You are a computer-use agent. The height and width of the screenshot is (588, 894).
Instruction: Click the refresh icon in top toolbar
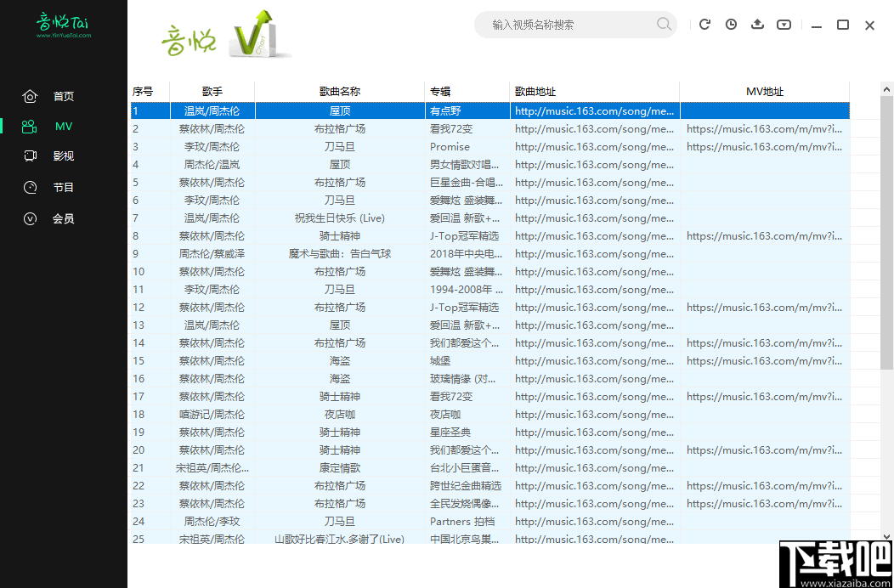[x=704, y=25]
